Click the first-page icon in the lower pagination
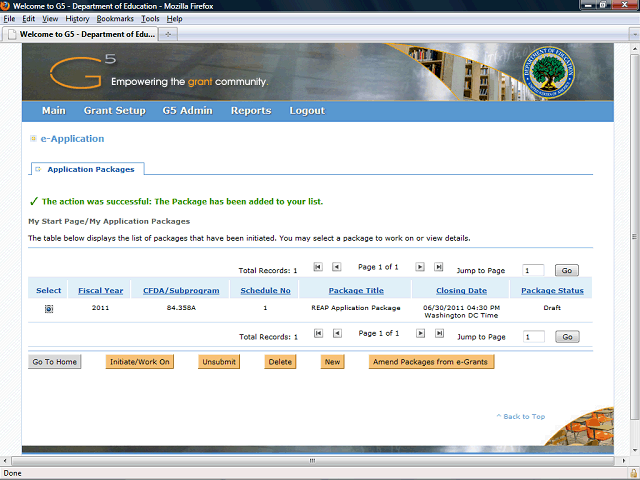This screenshot has height=480, width=640. coord(318,333)
